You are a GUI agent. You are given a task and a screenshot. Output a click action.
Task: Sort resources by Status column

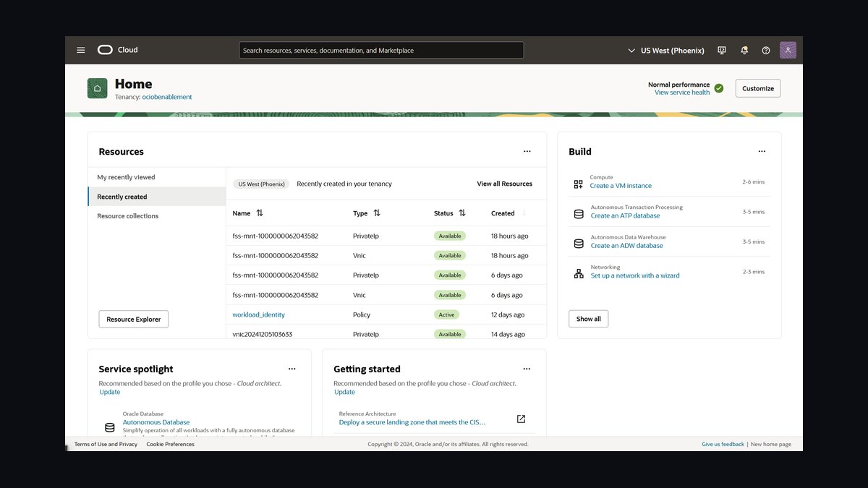coord(462,213)
